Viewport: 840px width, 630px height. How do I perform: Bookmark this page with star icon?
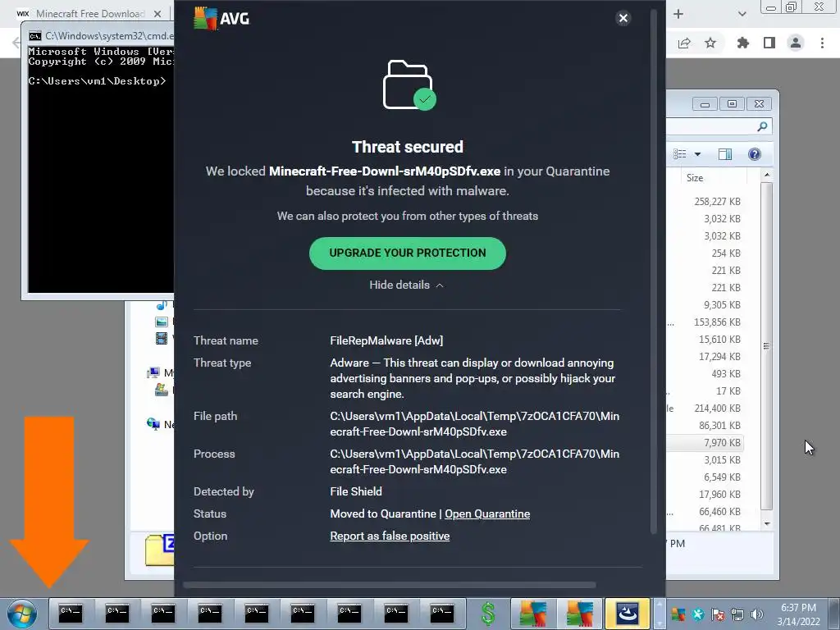coord(710,43)
